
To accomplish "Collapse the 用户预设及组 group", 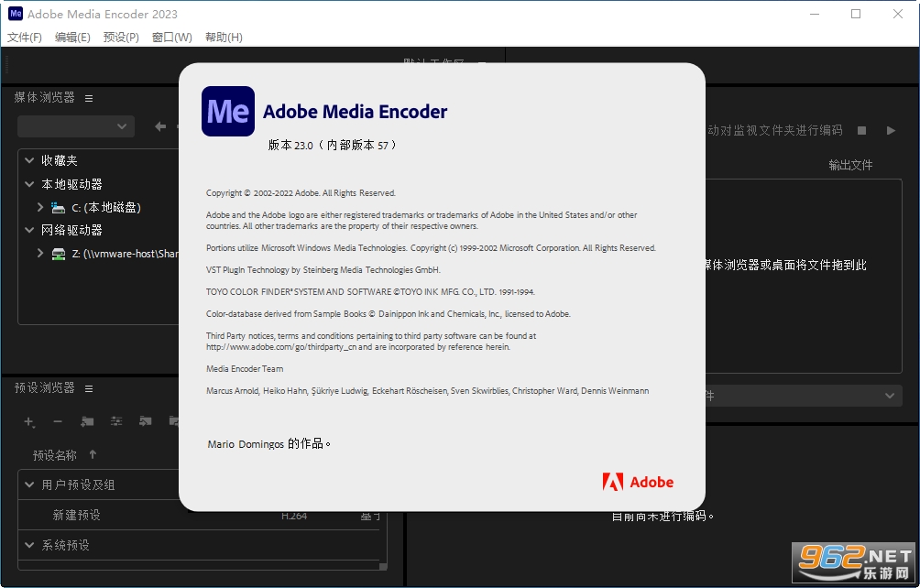I will (29, 485).
